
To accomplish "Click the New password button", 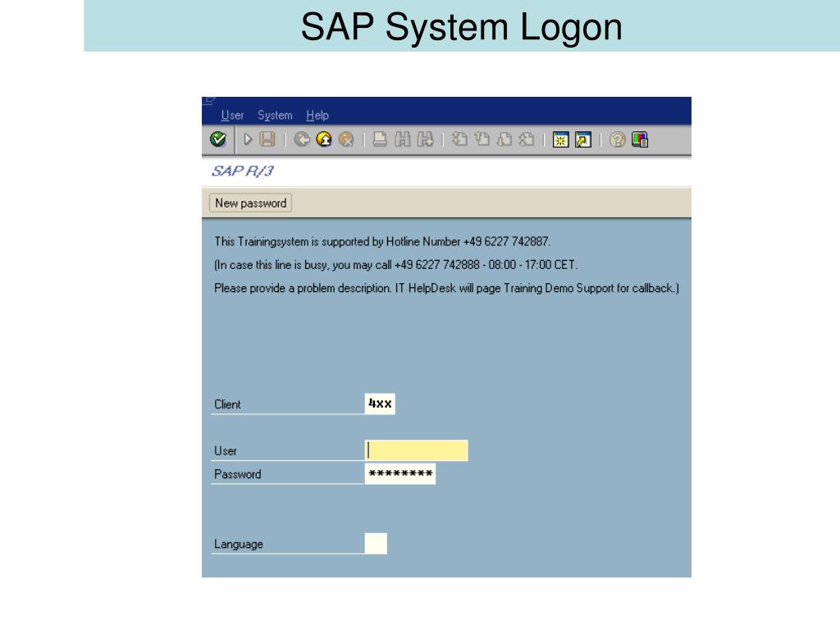I will click(250, 203).
